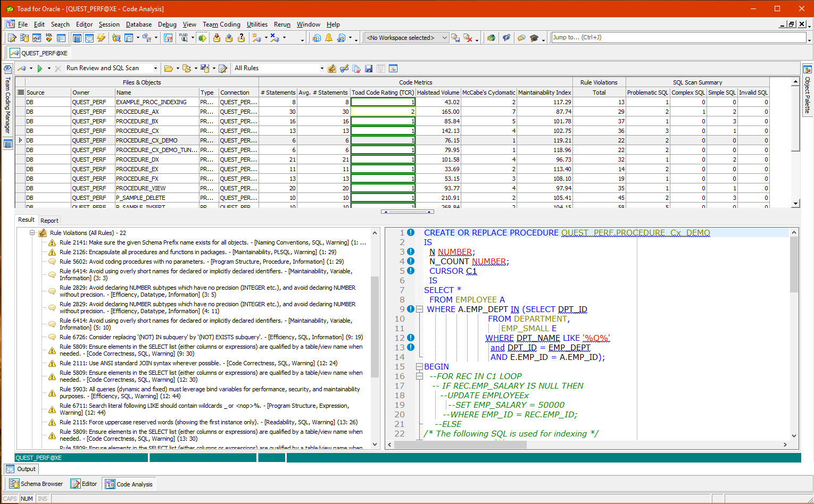
Task: Click the graduation cap learning icon
Action: point(534,38)
